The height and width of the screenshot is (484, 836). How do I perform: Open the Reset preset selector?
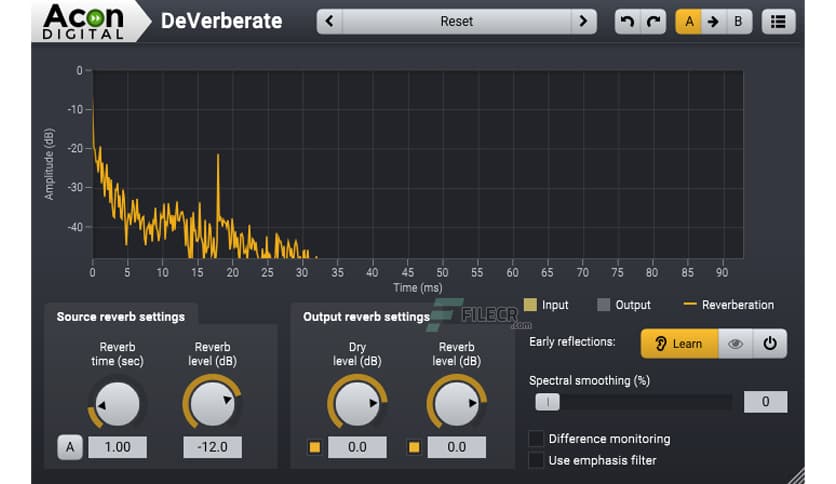point(456,21)
